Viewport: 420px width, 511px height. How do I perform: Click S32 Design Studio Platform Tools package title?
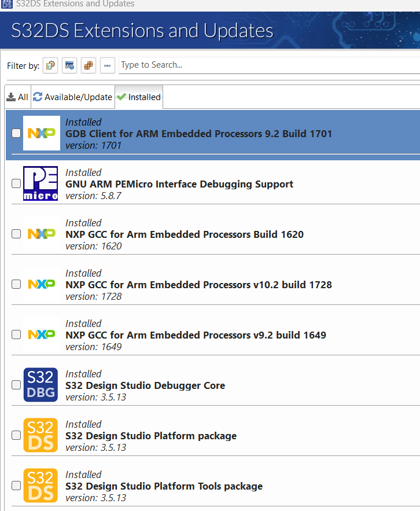(164, 486)
